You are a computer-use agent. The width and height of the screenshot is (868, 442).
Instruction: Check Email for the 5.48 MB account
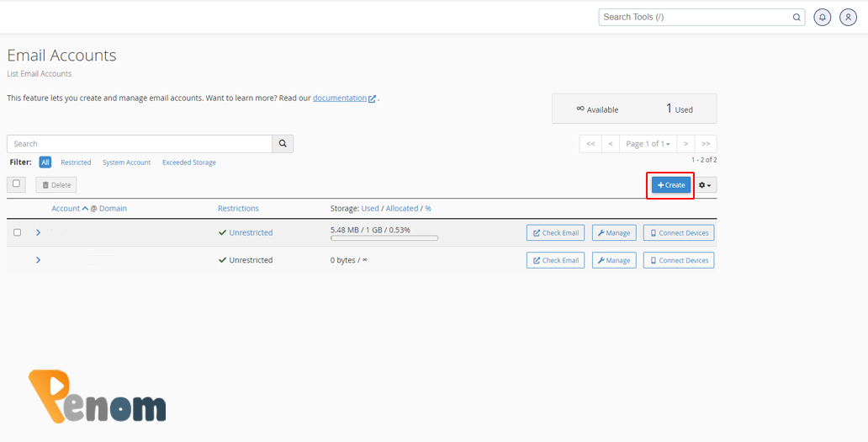tap(555, 232)
